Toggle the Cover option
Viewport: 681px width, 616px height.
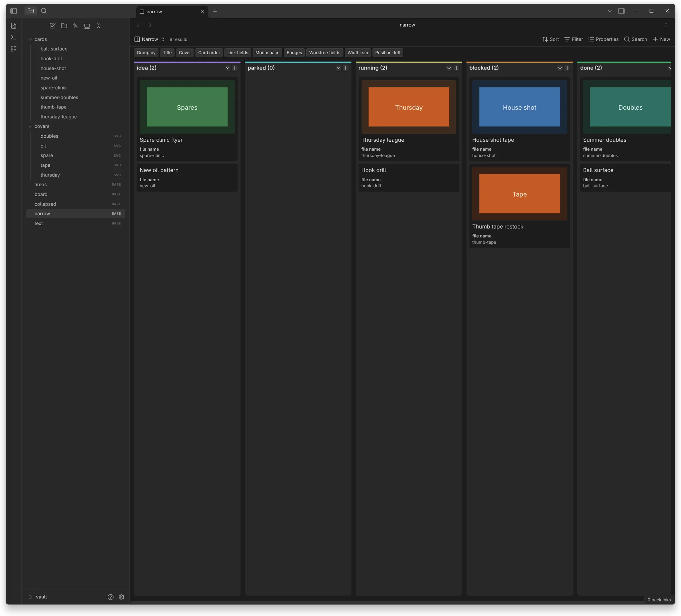(185, 53)
